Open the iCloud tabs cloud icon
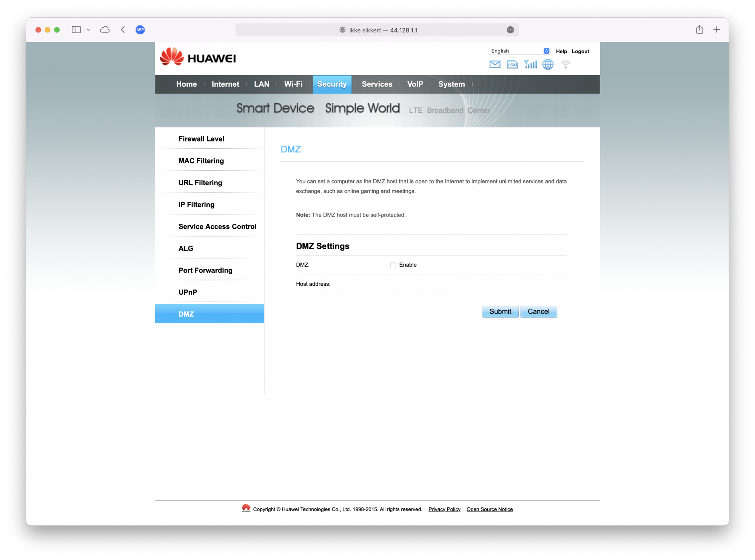Screen dimensions: 755x560 pyautogui.click(x=105, y=30)
